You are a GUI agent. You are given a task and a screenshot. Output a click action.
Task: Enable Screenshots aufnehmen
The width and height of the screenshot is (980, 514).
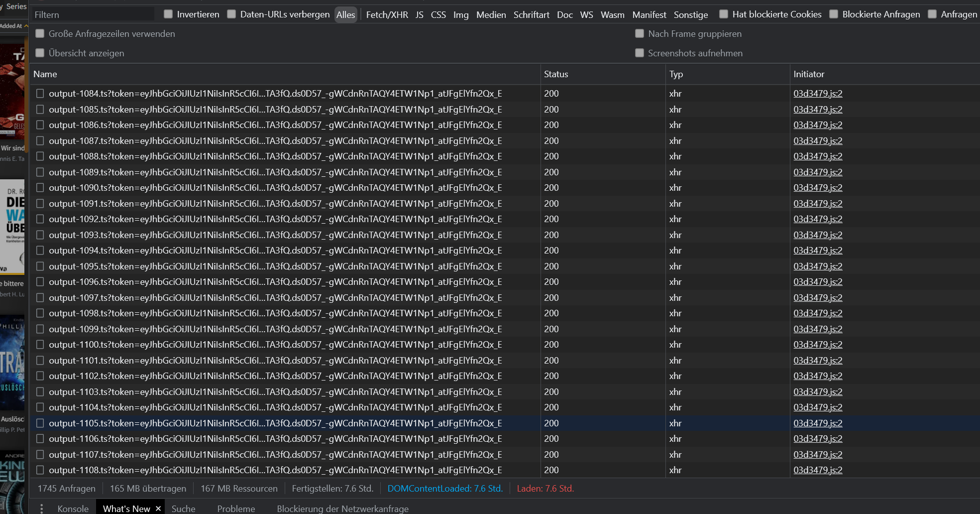[640, 53]
